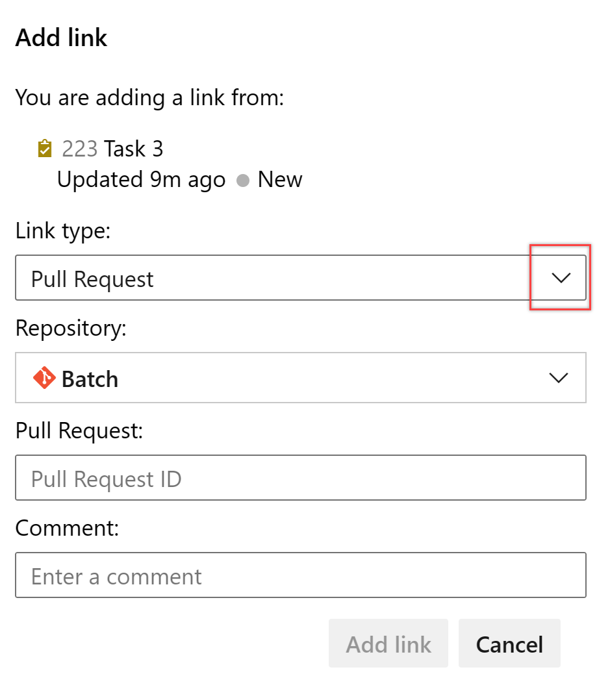Expand the Repository dropdown showing Batch
Image resolution: width=597 pixels, height=700 pixels.
pos(299,378)
